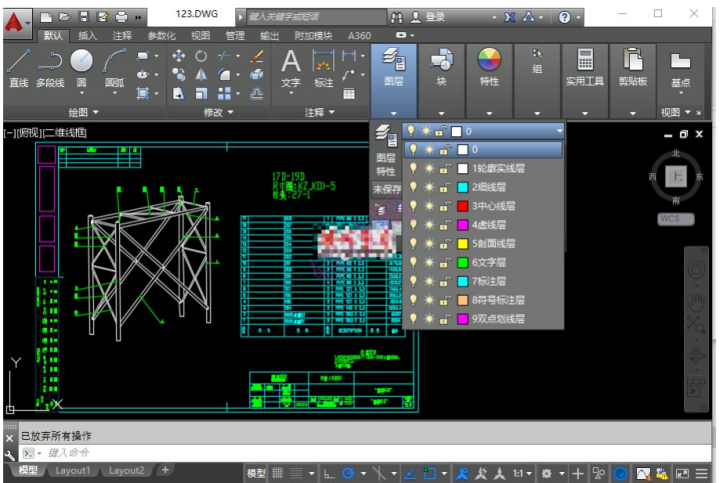
Task: Open the WCS coordinate system dropdown
Action: 676,219
